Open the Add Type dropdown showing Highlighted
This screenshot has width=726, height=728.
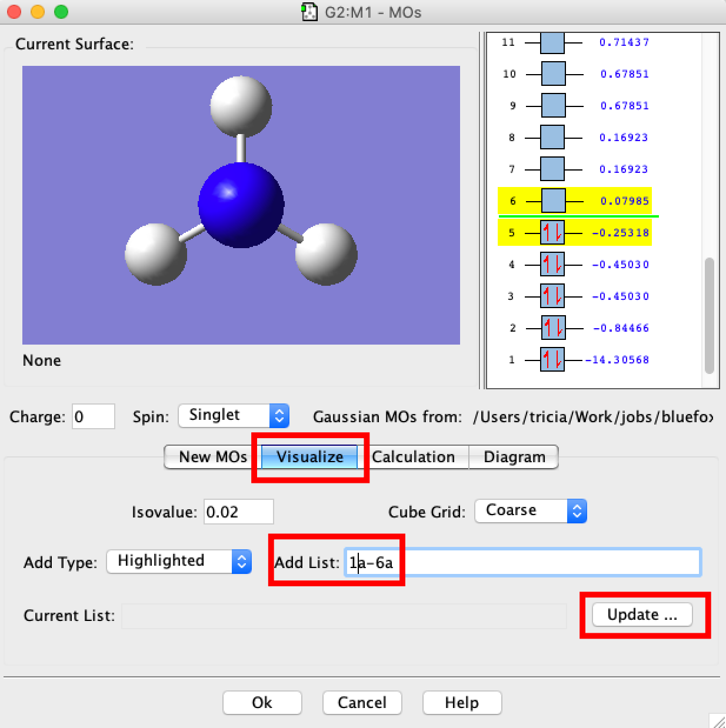point(178,562)
